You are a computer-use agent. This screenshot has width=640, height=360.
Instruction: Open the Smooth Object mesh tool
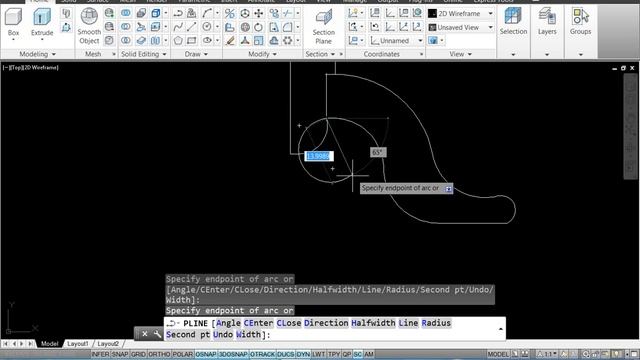[x=89, y=26]
